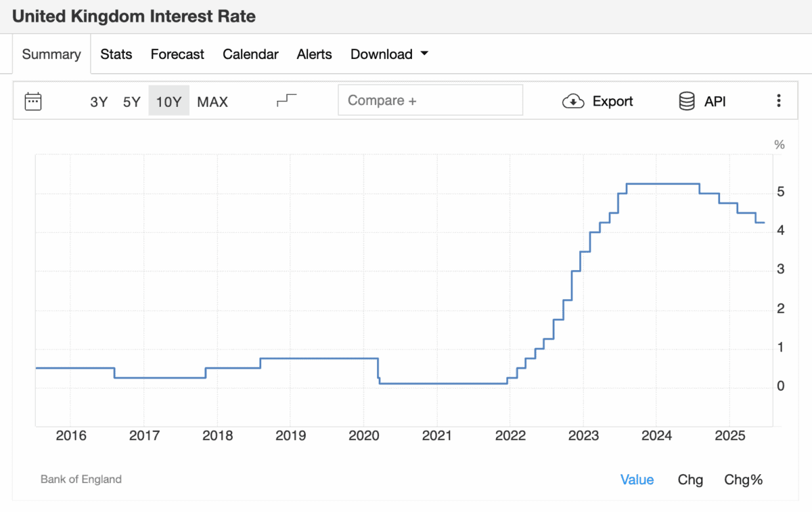Open the calendar date range picker icon

click(x=33, y=102)
